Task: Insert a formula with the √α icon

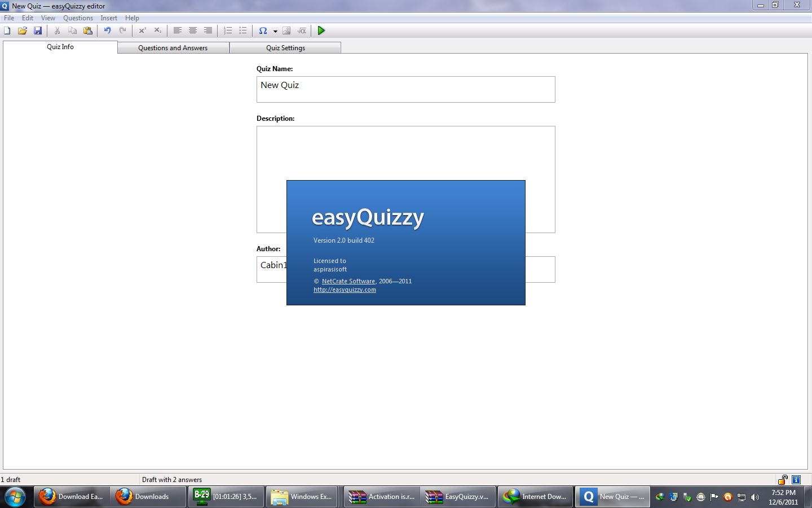Action: (302, 30)
